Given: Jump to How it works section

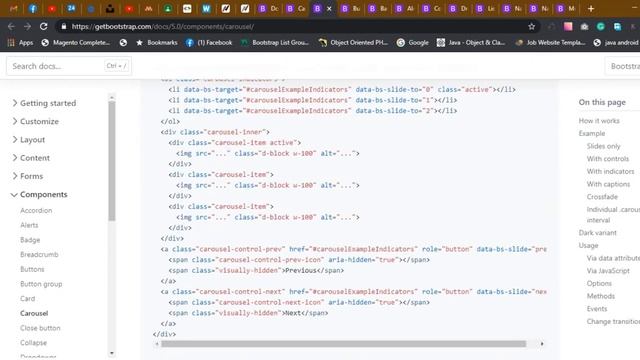Looking at the screenshot, I should 599,121.
